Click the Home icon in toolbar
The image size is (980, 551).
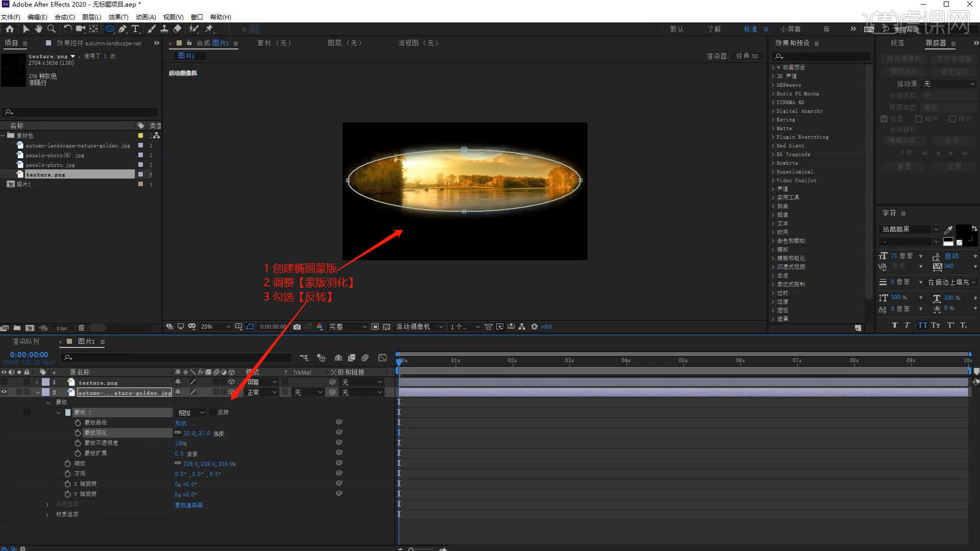pos(10,29)
